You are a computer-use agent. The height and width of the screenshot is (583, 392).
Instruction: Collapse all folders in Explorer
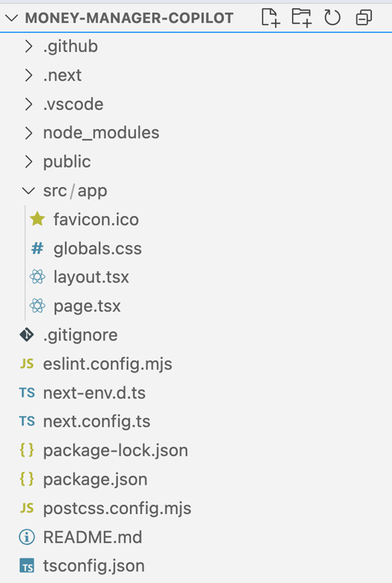[x=364, y=17]
